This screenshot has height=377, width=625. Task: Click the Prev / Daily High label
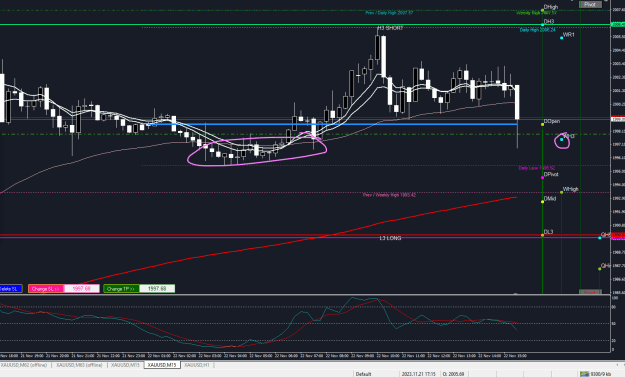(x=389, y=13)
